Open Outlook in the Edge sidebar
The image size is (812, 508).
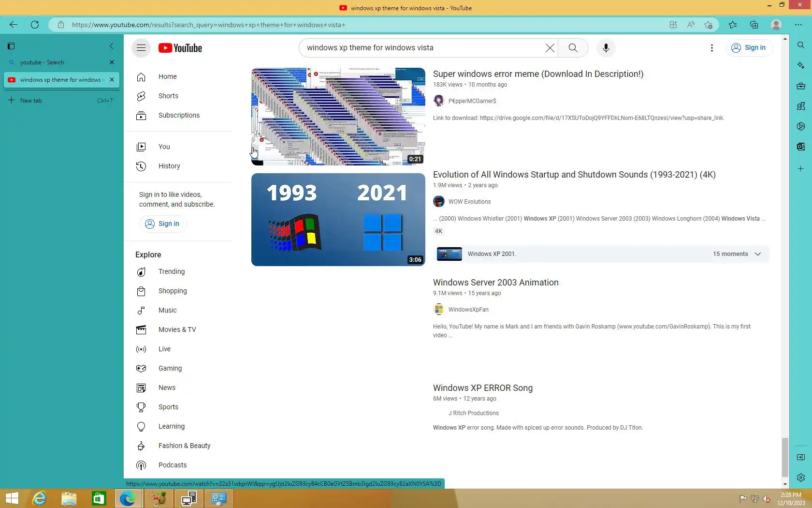coord(801,147)
